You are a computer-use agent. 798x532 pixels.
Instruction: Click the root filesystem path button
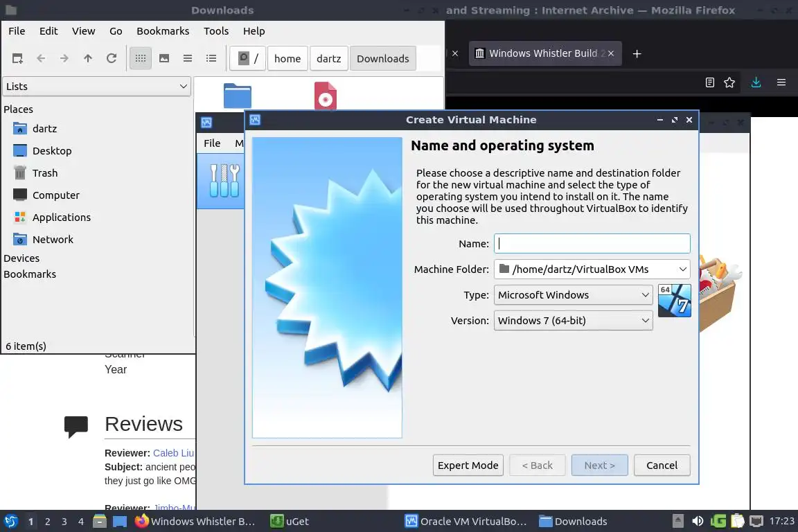[248, 59]
